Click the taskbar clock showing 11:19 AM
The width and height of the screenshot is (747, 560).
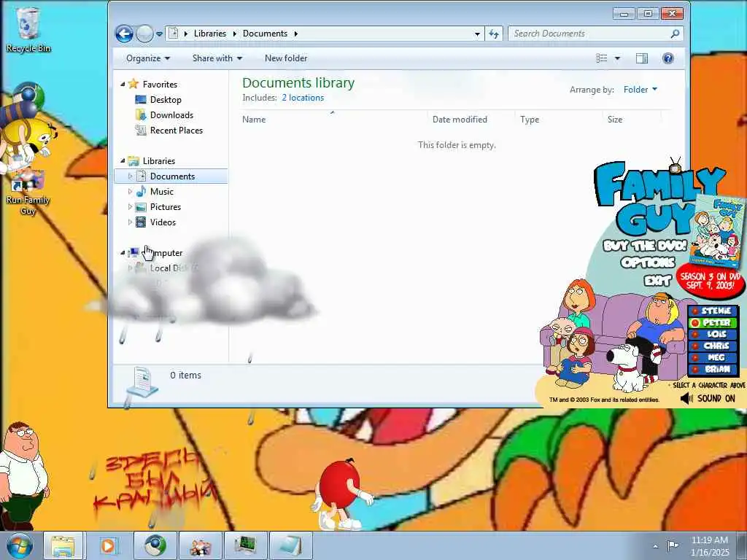(710, 545)
